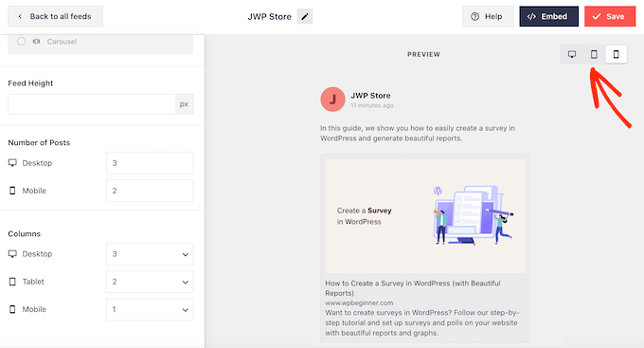Open the 'How to Create a Survey' link title
Image resolution: width=644 pixels, height=348 pixels.
[413, 288]
